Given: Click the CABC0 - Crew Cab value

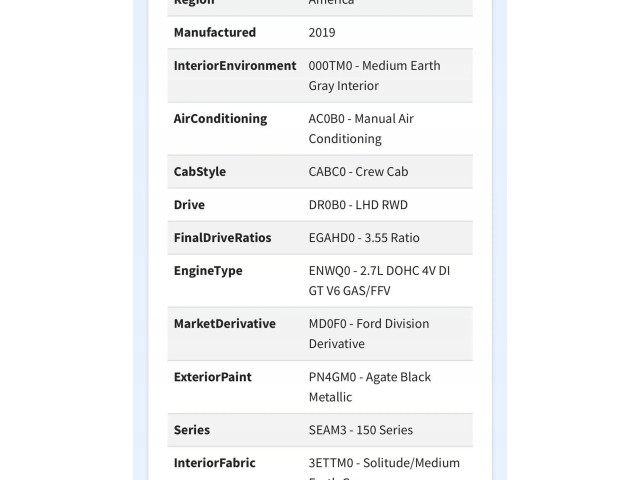Looking at the screenshot, I should 358,171.
